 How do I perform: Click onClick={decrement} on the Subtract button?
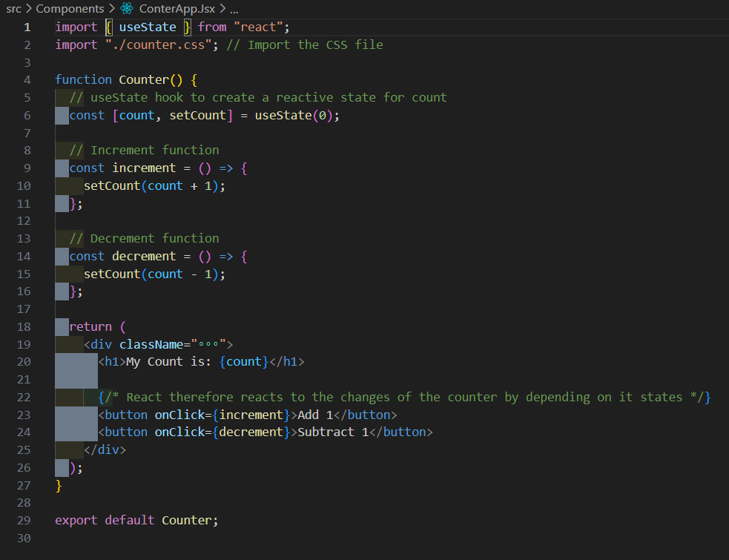pyautogui.click(x=222, y=432)
